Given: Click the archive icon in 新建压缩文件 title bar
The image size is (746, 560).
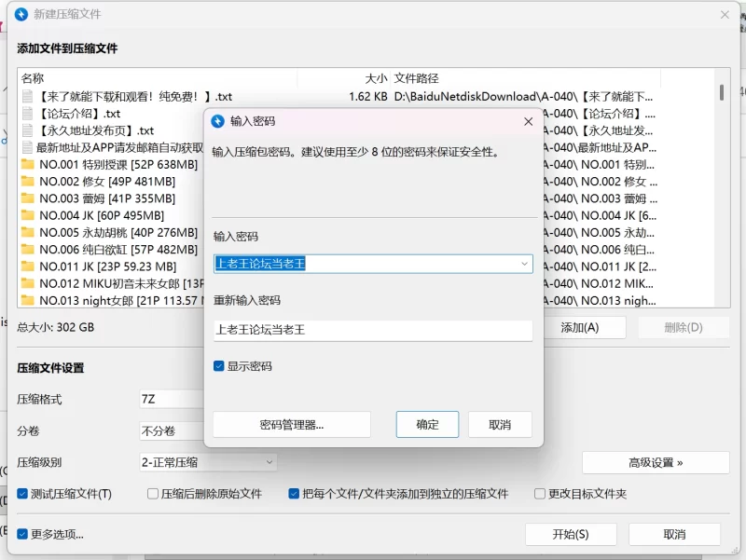Looking at the screenshot, I should 21,15.
